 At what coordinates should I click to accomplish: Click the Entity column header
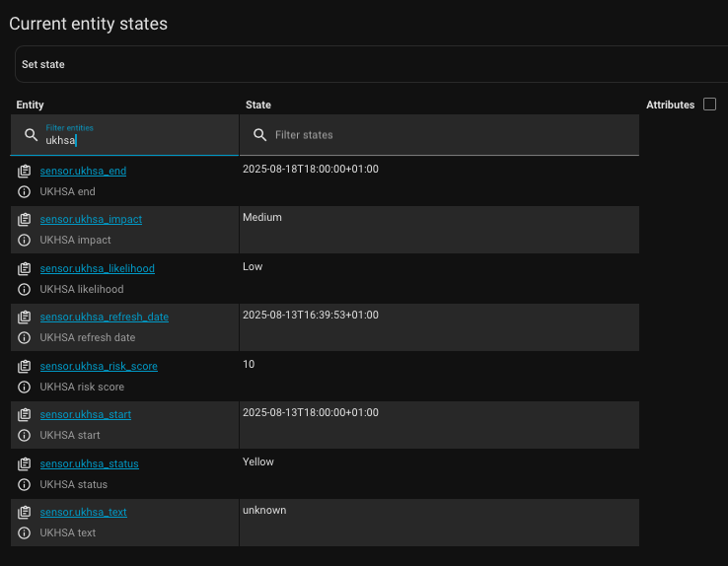31,105
